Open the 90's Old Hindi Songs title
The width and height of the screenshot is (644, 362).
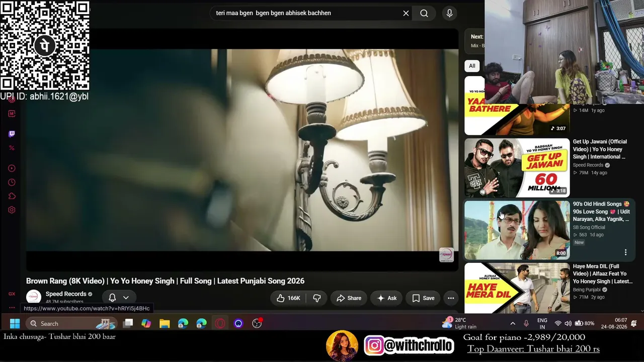[x=601, y=212]
